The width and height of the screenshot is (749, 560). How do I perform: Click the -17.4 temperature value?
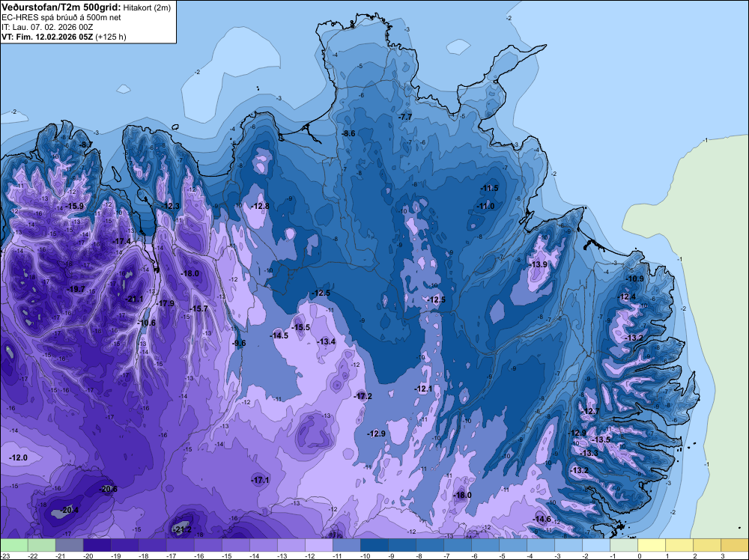pyautogui.click(x=121, y=242)
